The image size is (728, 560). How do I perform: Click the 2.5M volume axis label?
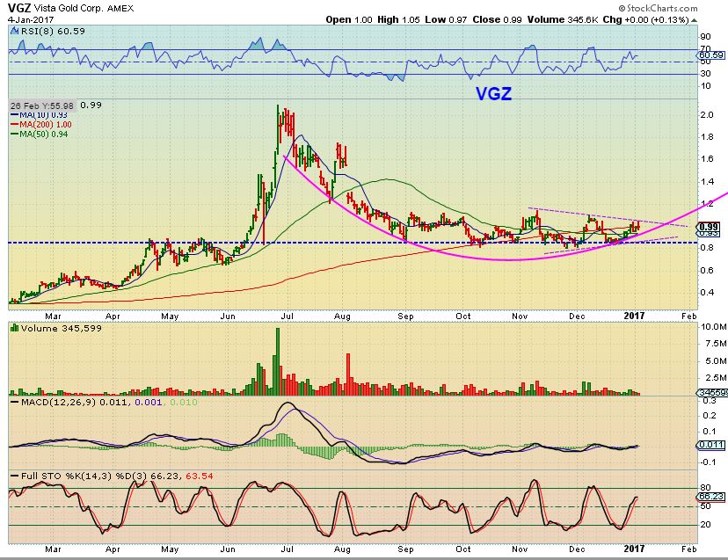point(716,377)
